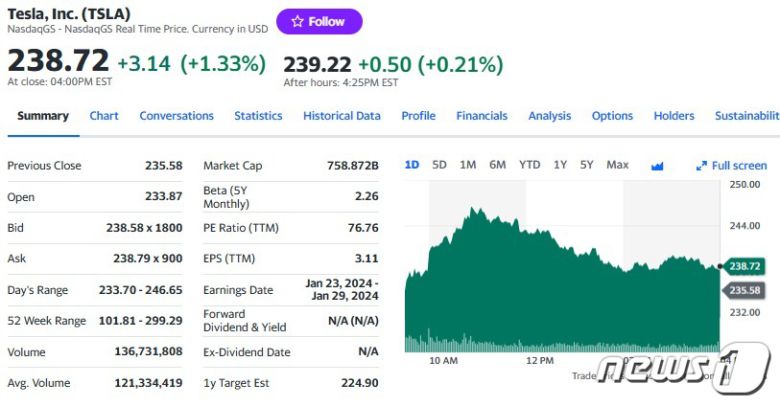The image size is (780, 406).
Task: Choose the YTD chart range
Action: (529, 165)
